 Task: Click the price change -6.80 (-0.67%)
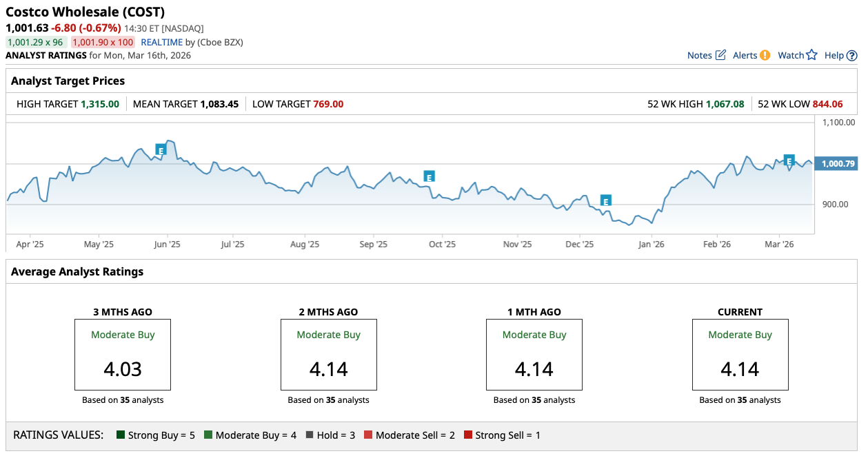pos(86,28)
